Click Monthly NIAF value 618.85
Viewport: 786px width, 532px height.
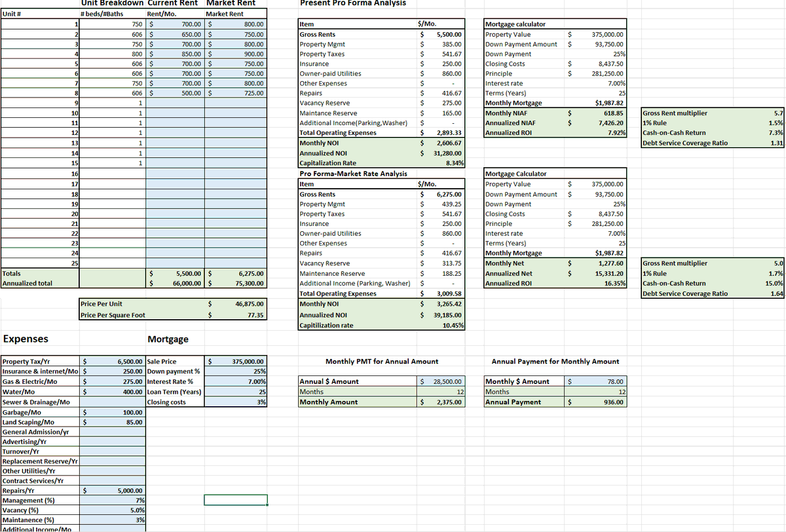(x=596, y=113)
